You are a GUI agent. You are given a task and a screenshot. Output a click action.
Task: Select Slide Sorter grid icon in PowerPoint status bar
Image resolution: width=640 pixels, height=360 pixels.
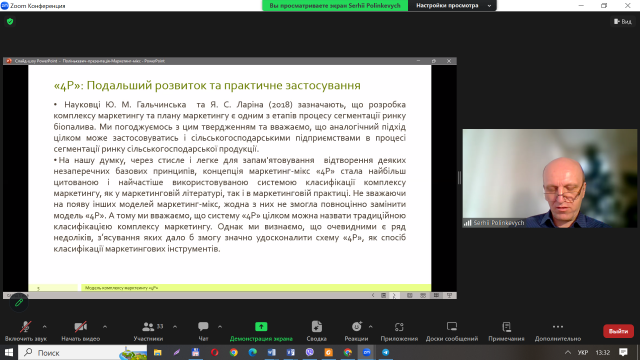pyautogui.click(x=423, y=295)
